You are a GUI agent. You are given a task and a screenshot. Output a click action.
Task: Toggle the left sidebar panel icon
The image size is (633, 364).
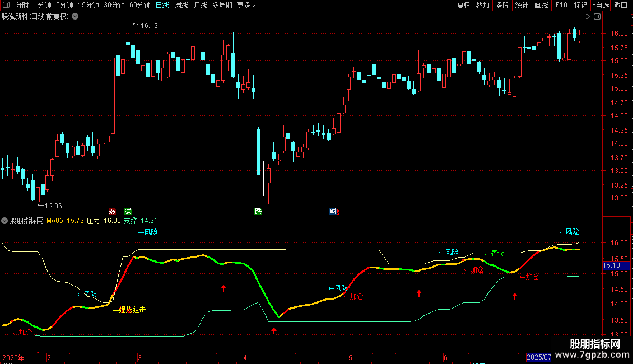pos(6,5)
